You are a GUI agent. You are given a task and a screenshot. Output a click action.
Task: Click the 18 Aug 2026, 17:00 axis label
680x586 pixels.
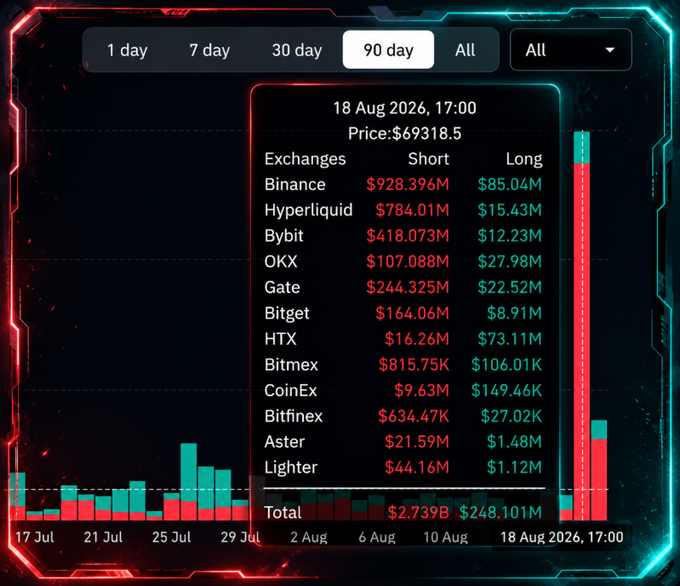[562, 537]
